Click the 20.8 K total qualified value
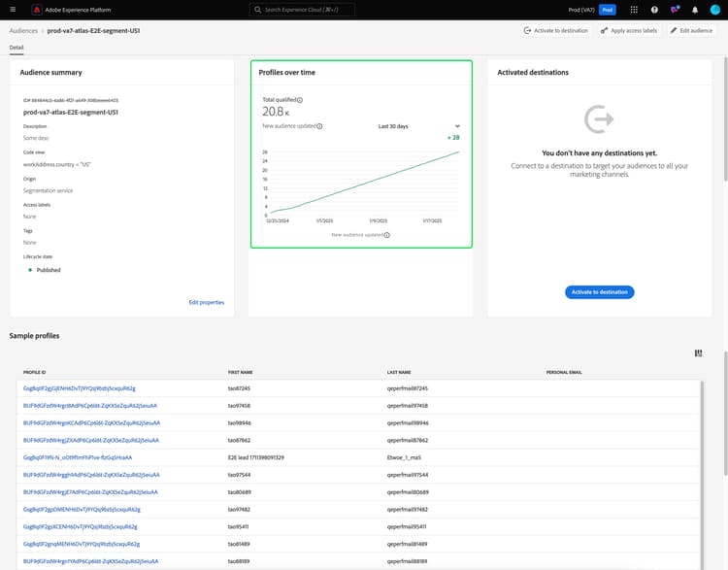This screenshot has width=728, height=570. 276,112
